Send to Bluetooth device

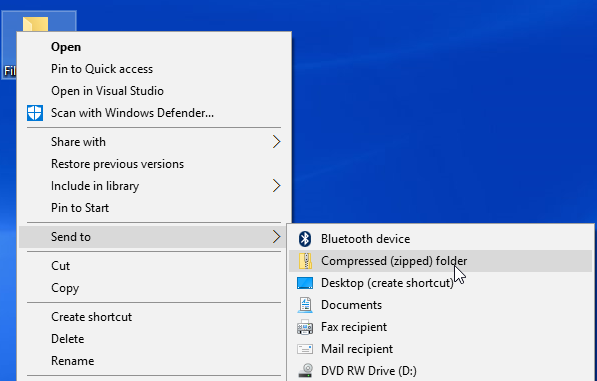441,239
